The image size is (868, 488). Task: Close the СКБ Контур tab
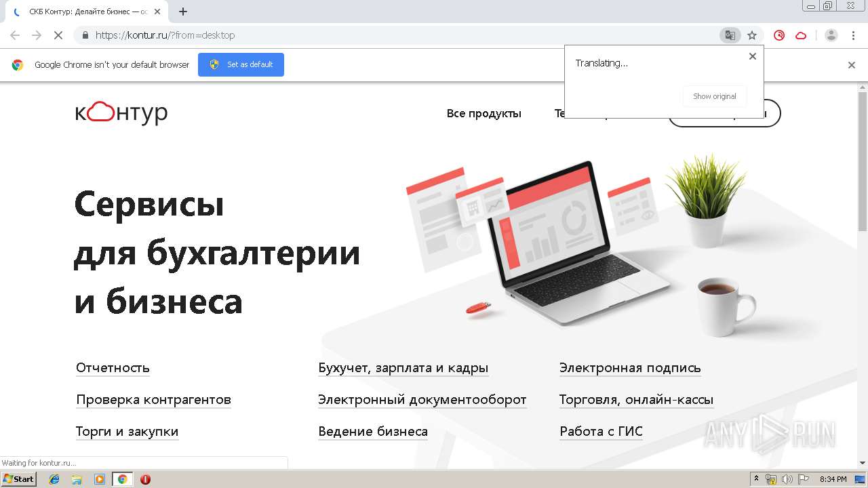[158, 12]
